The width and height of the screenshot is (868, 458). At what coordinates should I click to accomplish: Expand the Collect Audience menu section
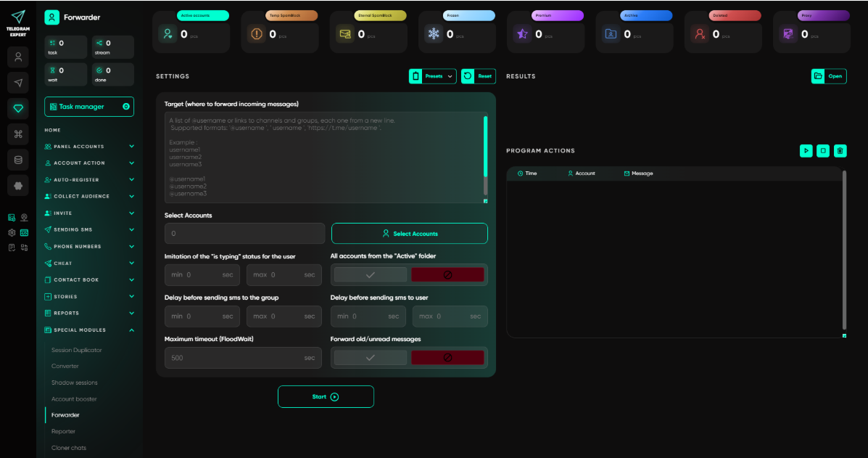pyautogui.click(x=89, y=196)
